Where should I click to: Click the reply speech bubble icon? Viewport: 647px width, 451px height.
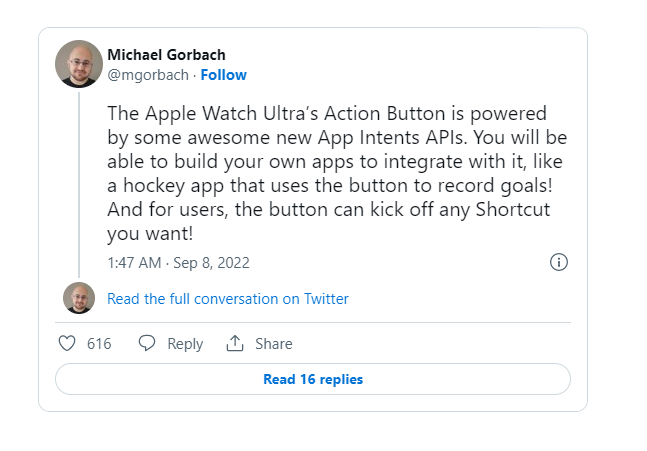(147, 343)
